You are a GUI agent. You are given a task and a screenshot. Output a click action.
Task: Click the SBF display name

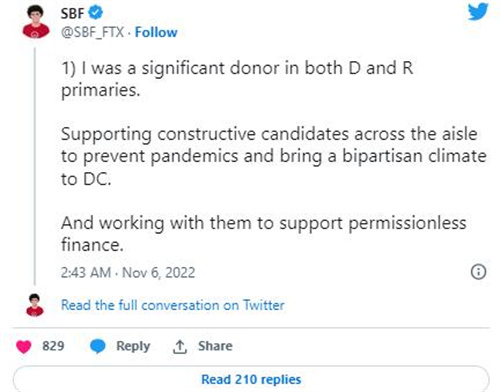coord(72,13)
